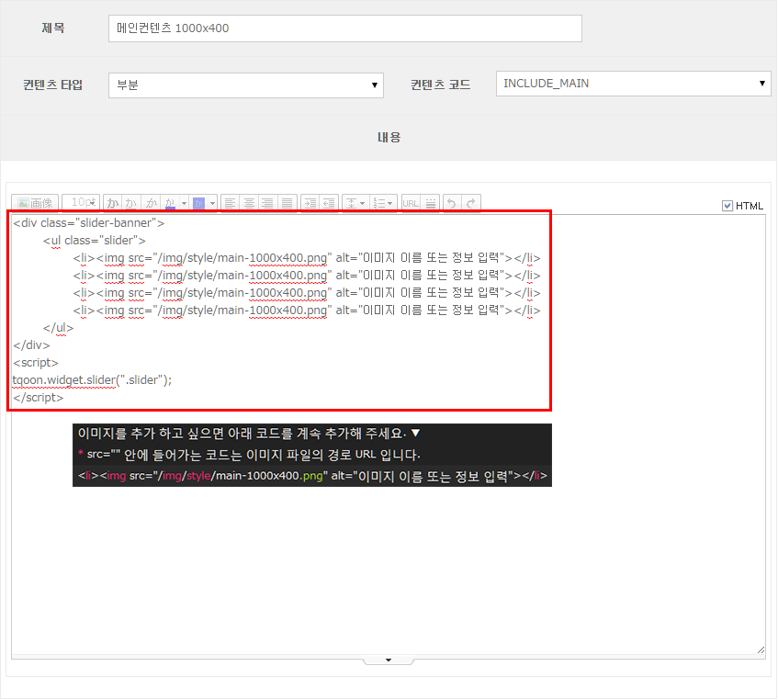The image size is (778, 700).
Task: Toggle bold text formatting in toolbar
Action: 113,203
